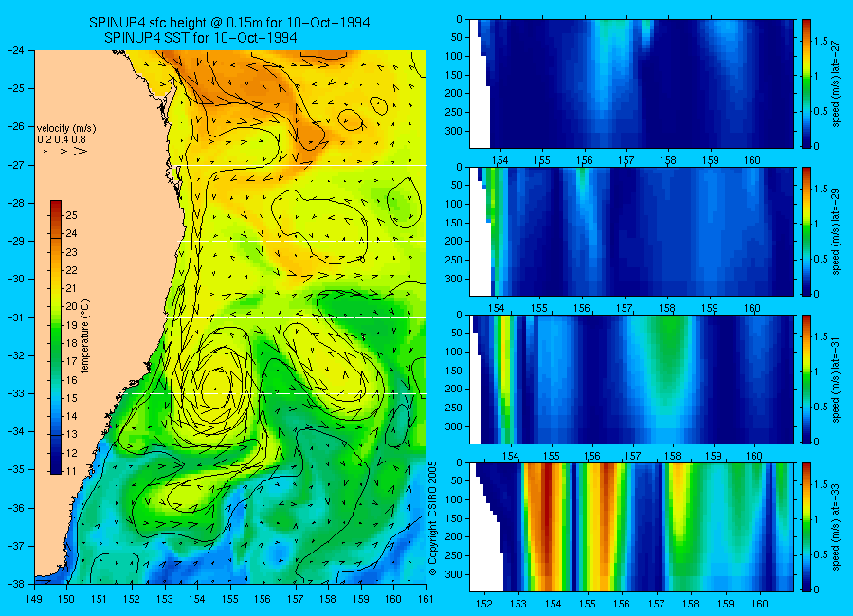Click the largest velocity arrow in the legend
This screenshot has height=616, width=853.
click(81, 151)
